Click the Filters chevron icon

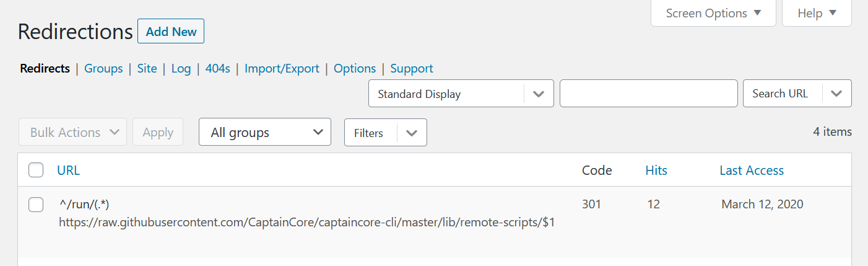[412, 133]
